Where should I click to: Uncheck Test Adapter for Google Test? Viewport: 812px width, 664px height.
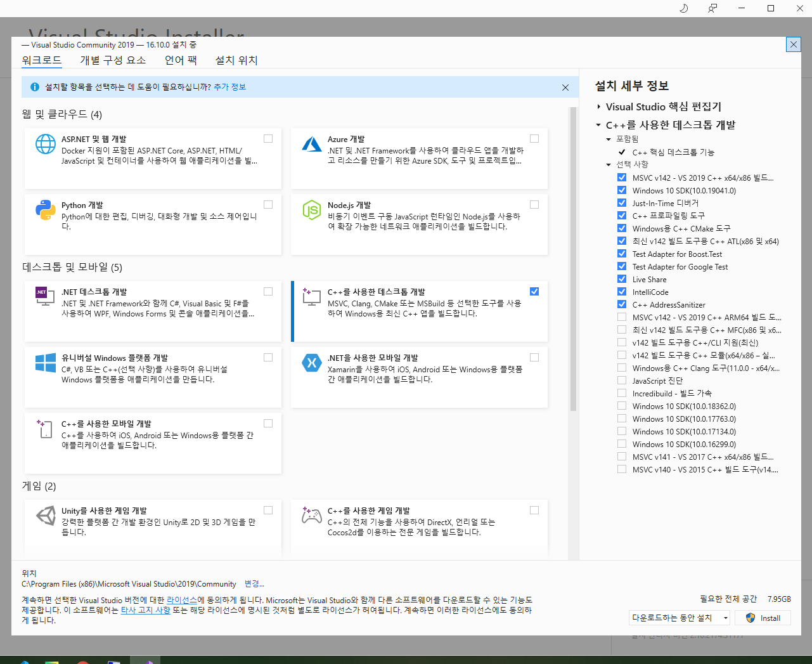point(622,266)
